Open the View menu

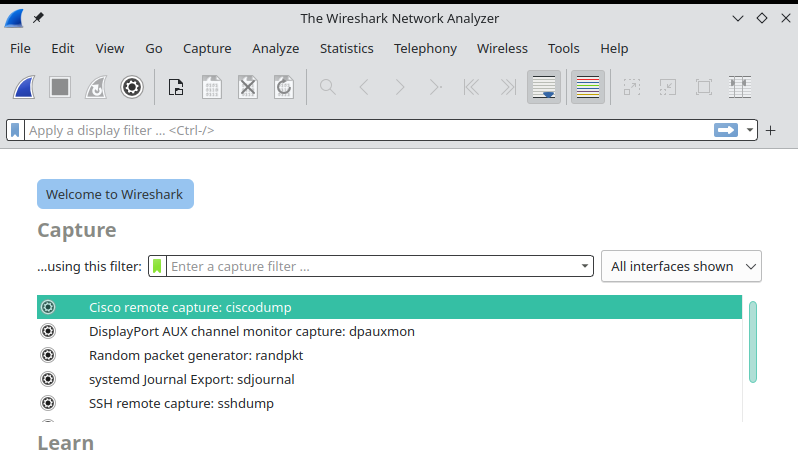(x=109, y=48)
